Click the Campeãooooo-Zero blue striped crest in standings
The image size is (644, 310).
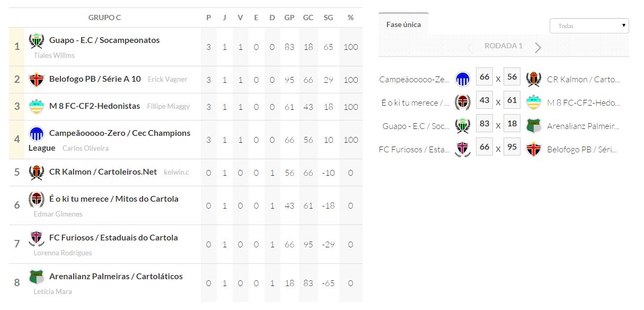[36, 133]
